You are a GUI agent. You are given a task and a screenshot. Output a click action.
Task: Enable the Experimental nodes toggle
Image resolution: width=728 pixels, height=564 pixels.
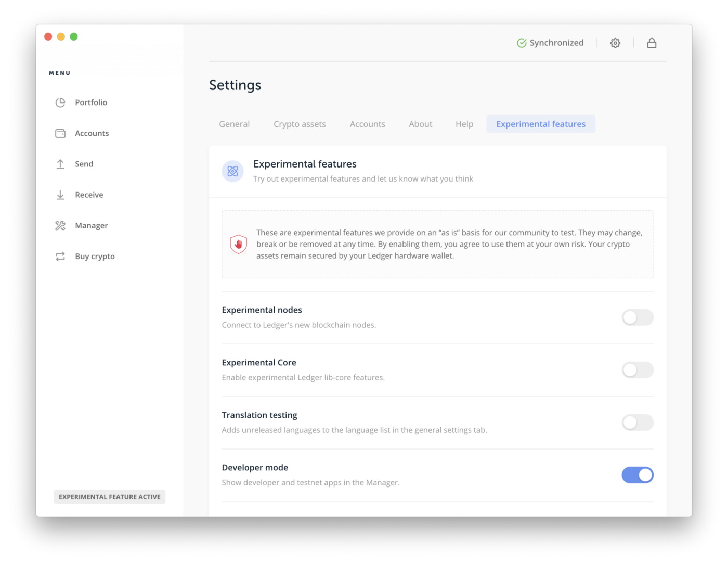638,317
